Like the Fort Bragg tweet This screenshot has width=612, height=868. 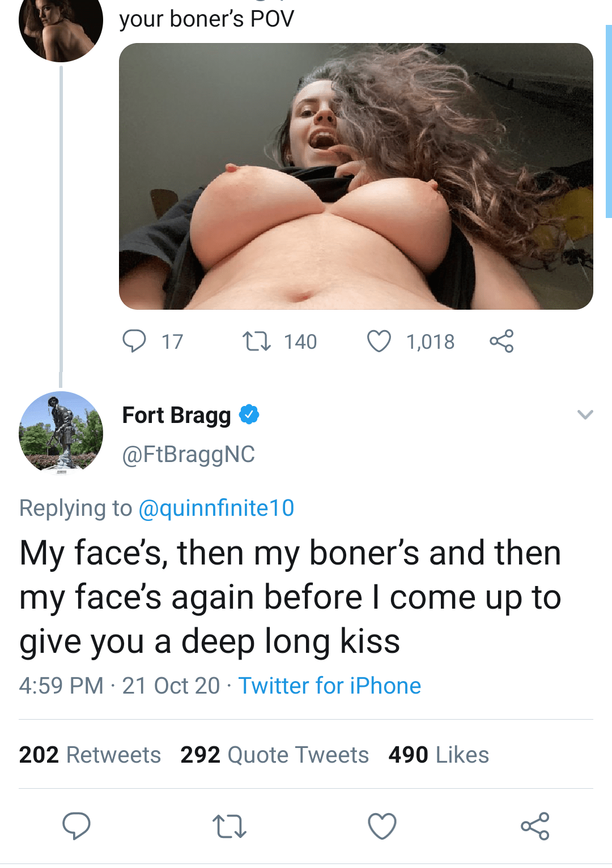pos(382,826)
